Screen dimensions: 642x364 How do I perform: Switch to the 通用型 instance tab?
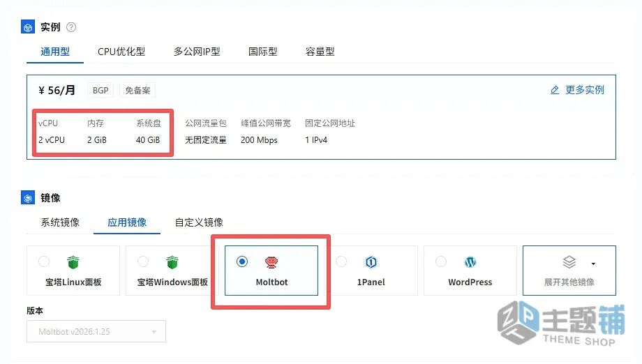55,52
